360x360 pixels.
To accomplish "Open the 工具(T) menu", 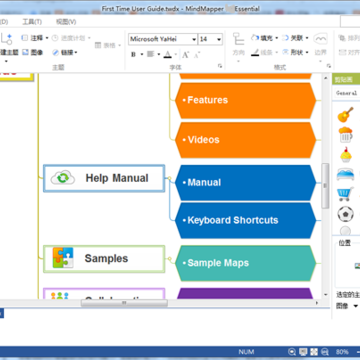I will pyautogui.click(x=32, y=22).
